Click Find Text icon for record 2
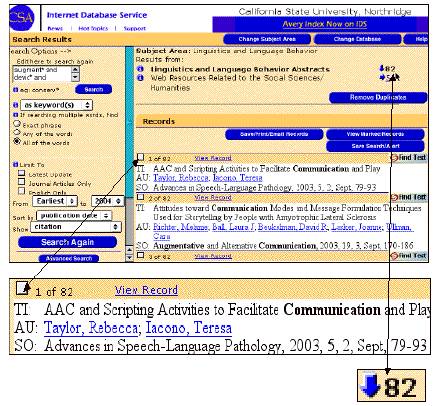This screenshot has width=436, height=406. pyautogui.click(x=409, y=197)
